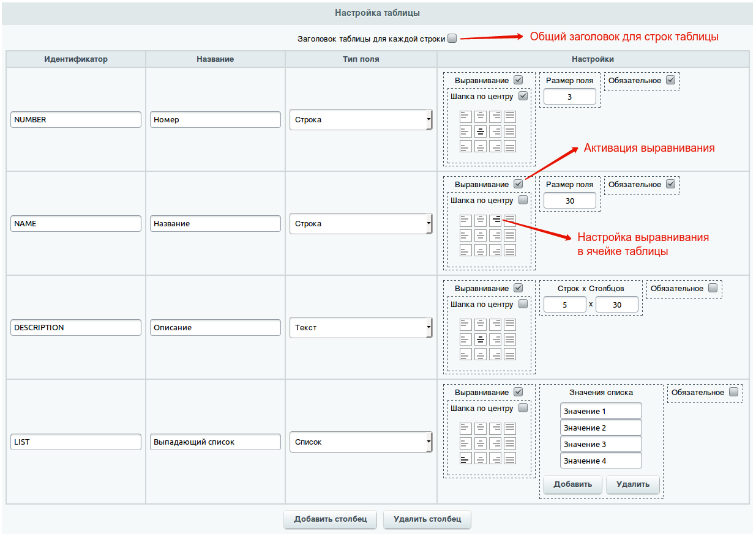
Task: Select bottom-right alignment icon in DESCRIPTION row
Action: 495,354
